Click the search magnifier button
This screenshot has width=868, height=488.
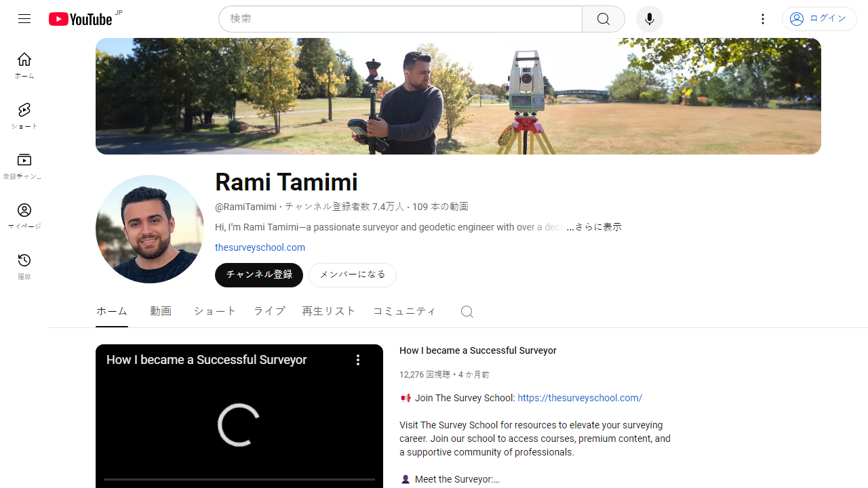(x=604, y=19)
